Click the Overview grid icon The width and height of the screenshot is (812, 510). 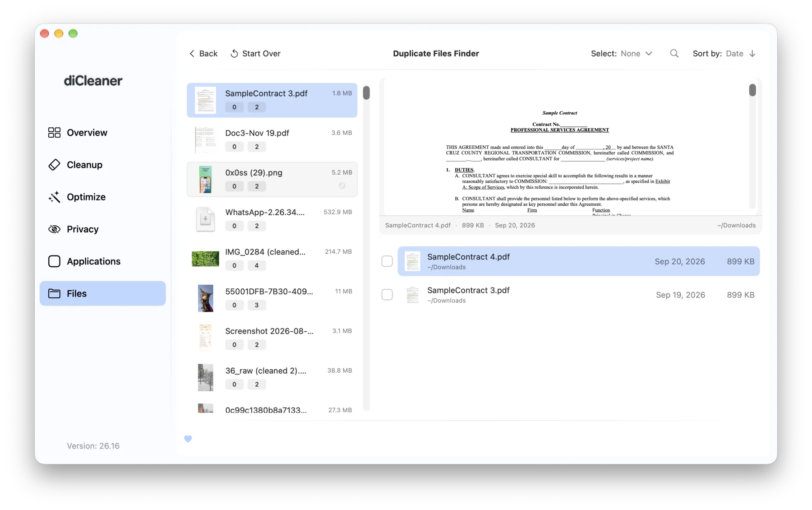click(x=54, y=132)
